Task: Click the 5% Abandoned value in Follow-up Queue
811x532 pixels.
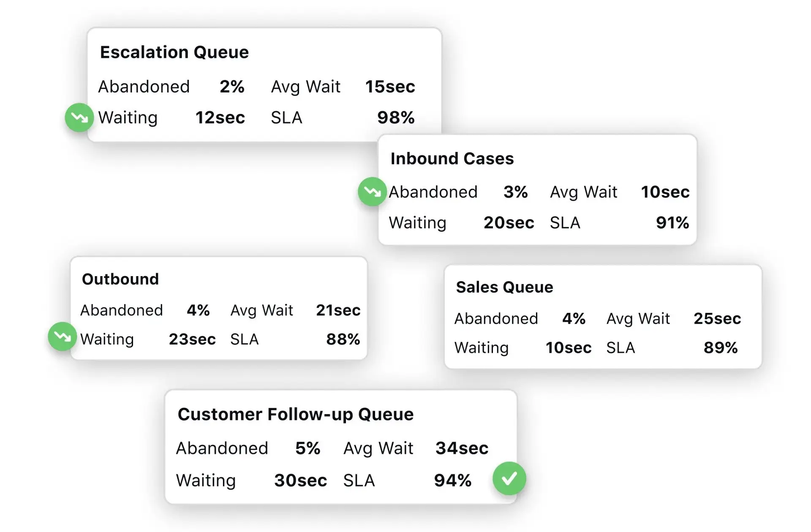Action: pos(308,448)
